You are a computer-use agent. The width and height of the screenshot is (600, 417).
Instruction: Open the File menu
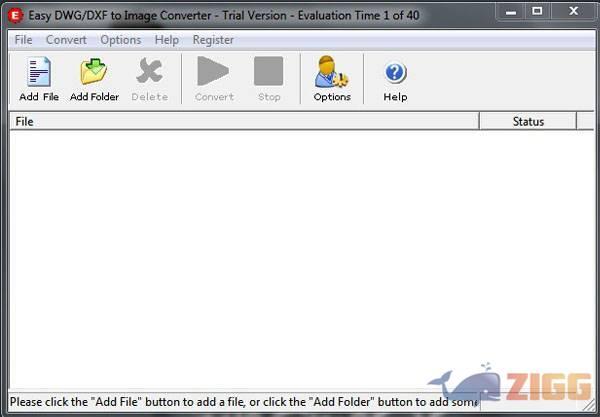point(23,40)
